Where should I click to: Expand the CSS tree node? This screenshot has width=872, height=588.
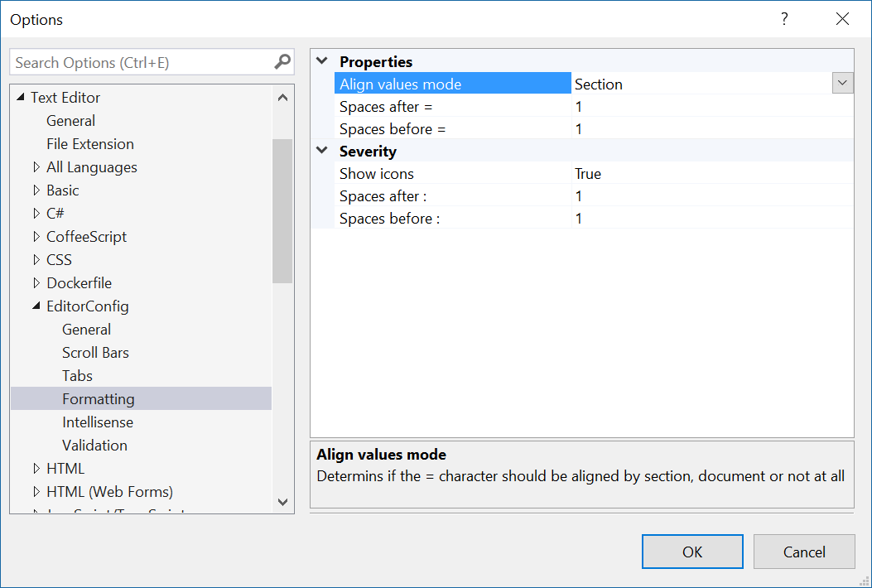pos(36,260)
